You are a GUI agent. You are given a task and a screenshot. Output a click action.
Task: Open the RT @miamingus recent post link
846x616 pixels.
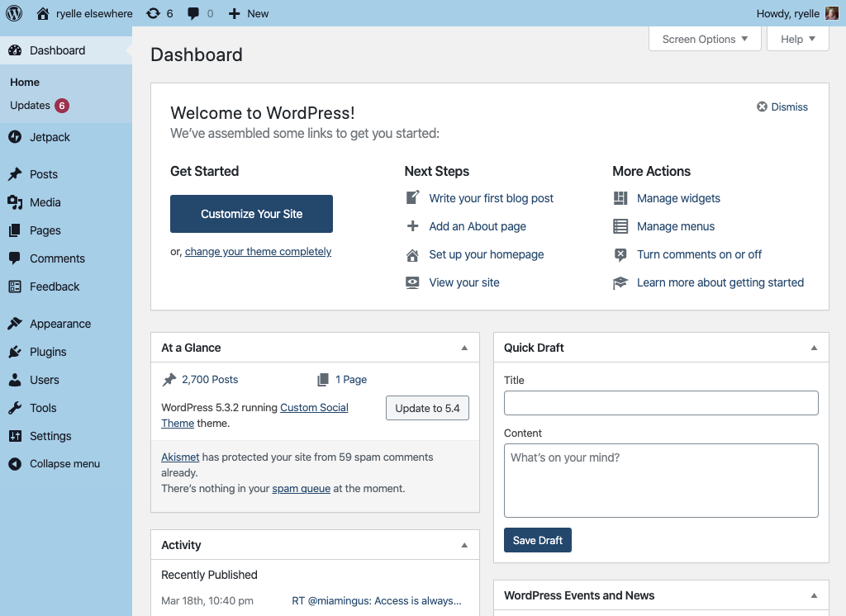click(x=377, y=600)
